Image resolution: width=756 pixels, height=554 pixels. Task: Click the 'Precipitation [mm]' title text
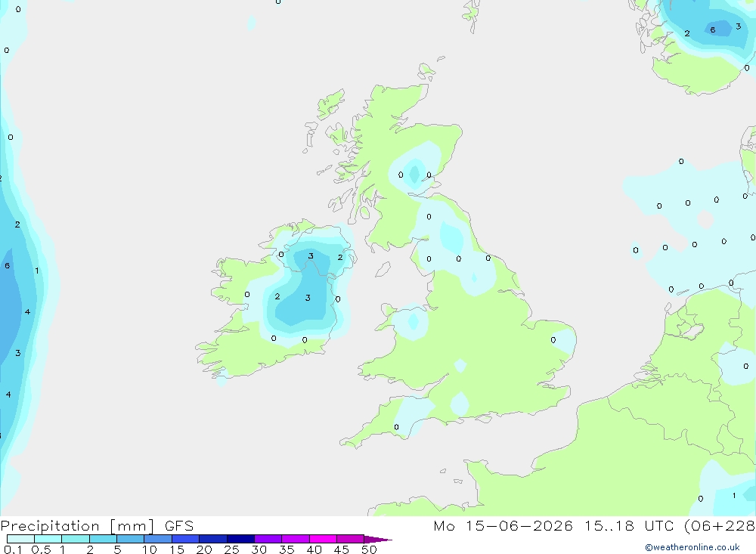pos(78,526)
